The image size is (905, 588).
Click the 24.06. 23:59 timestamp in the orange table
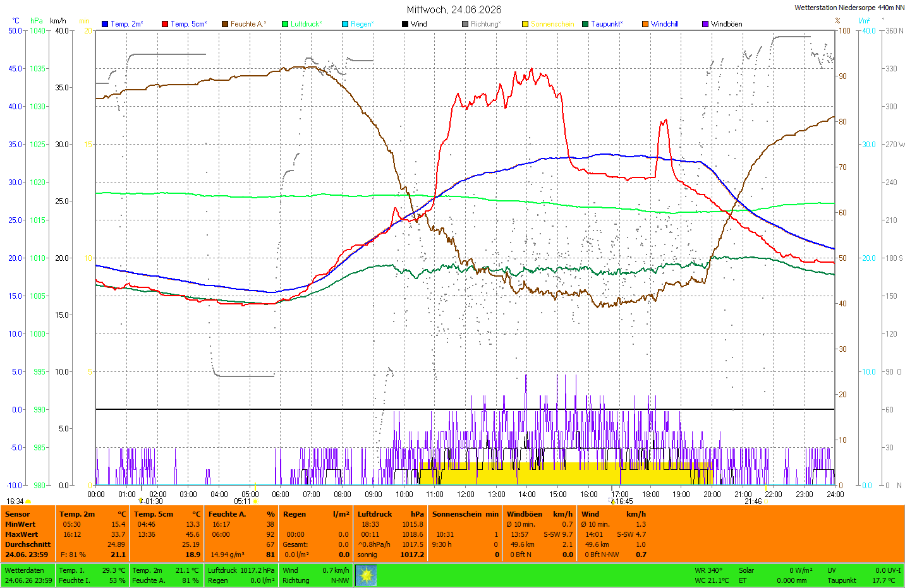click(27, 555)
